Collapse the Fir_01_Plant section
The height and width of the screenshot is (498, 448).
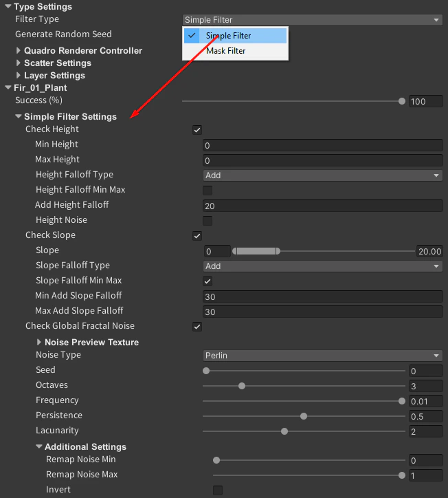click(8, 87)
